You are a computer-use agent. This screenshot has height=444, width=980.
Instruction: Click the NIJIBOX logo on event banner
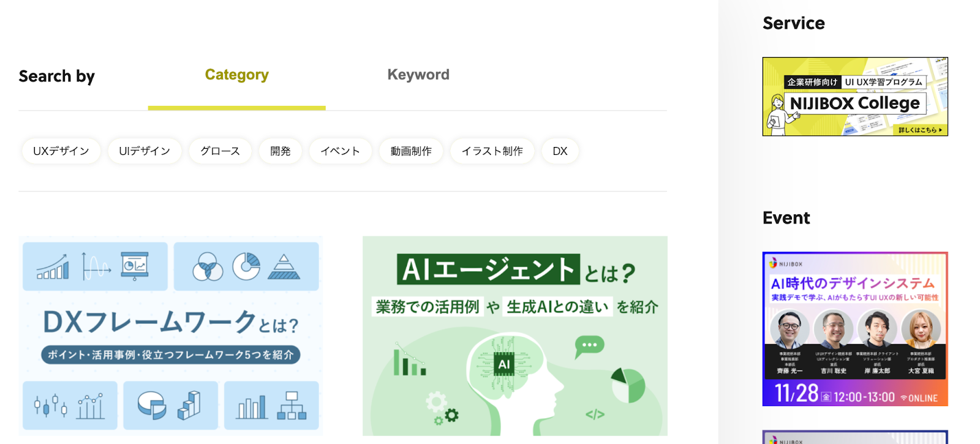click(786, 263)
